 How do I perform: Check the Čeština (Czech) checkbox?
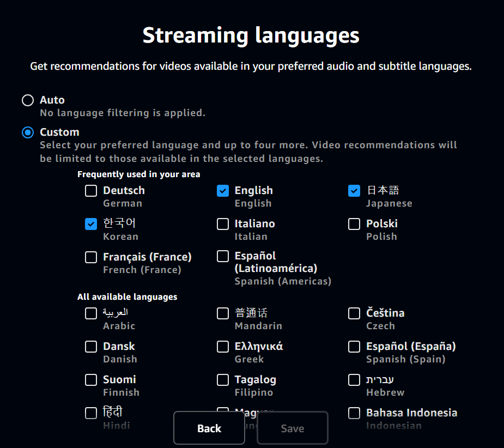[x=354, y=313]
